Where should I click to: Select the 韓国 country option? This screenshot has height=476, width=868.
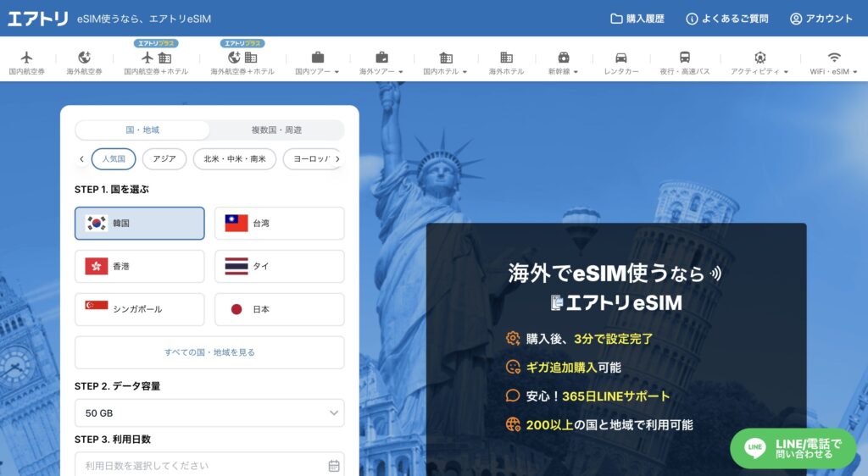coord(140,224)
